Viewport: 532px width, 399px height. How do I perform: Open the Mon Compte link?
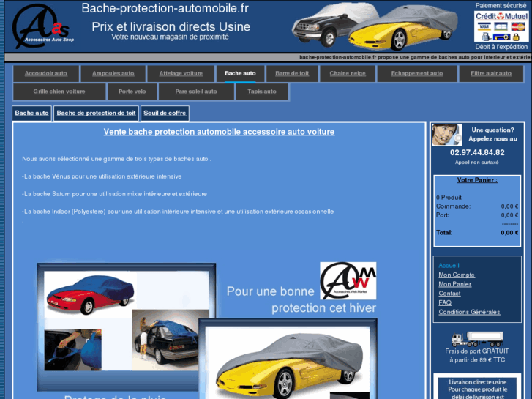457,275
